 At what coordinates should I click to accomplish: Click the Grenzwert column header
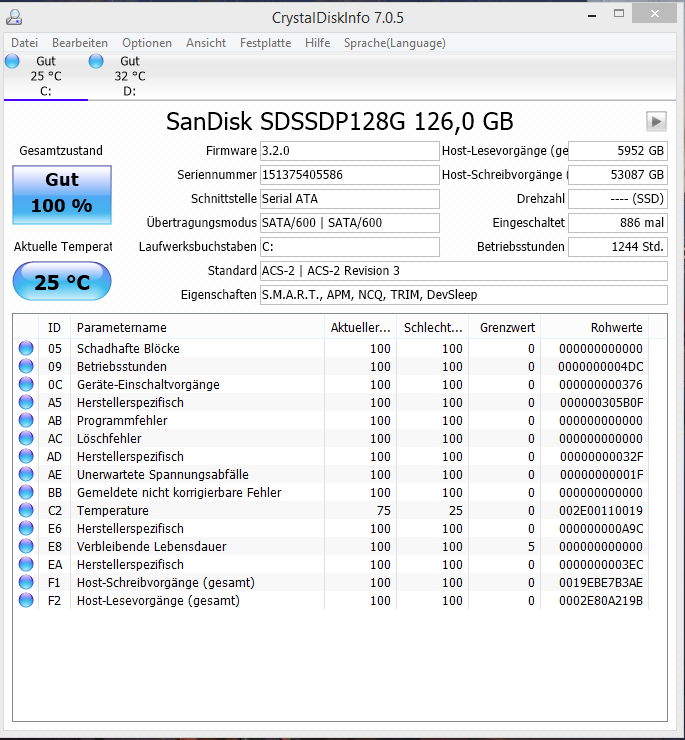point(505,328)
